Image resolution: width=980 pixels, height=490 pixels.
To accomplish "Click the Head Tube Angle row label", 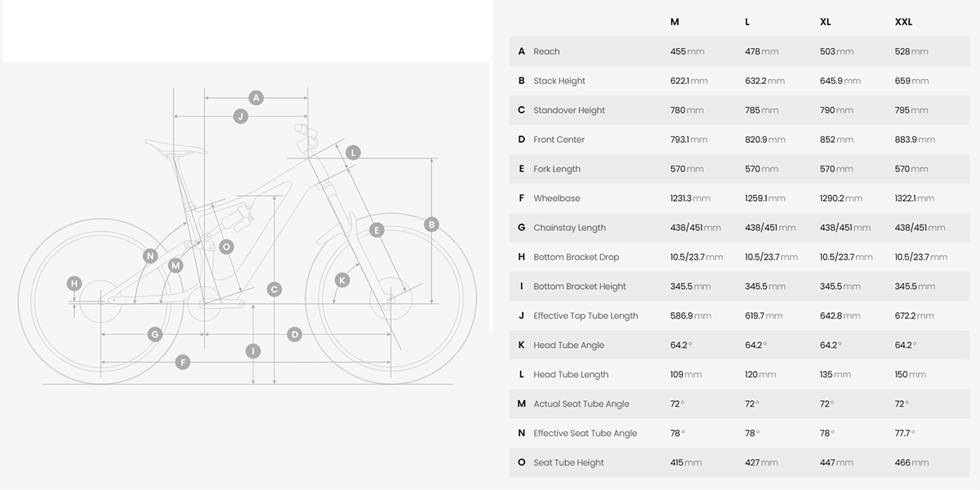I will pyautogui.click(x=568, y=345).
